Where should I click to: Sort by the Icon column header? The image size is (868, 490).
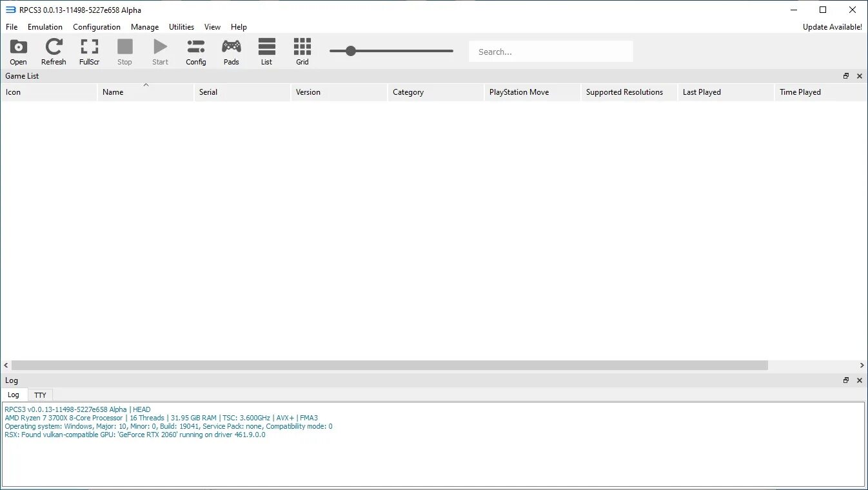49,92
